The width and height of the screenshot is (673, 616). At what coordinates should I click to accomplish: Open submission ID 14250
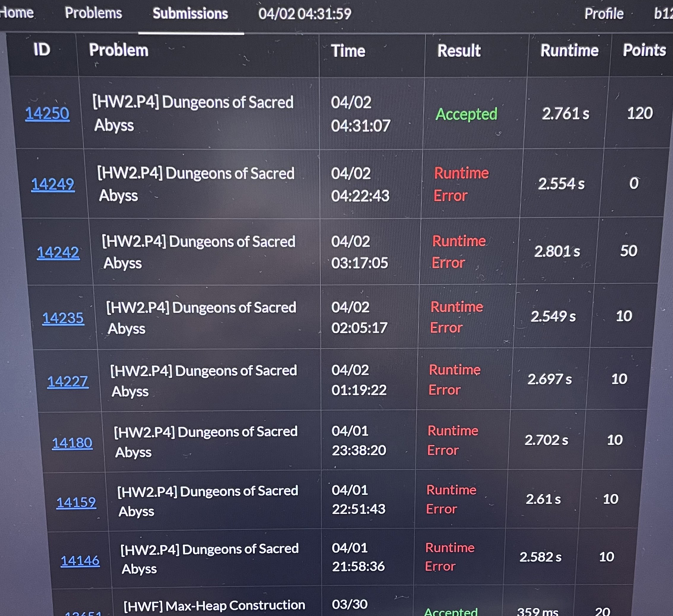coord(47,114)
